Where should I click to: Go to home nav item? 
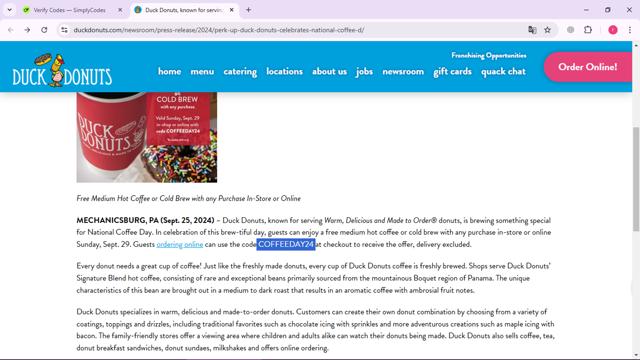pos(169,71)
